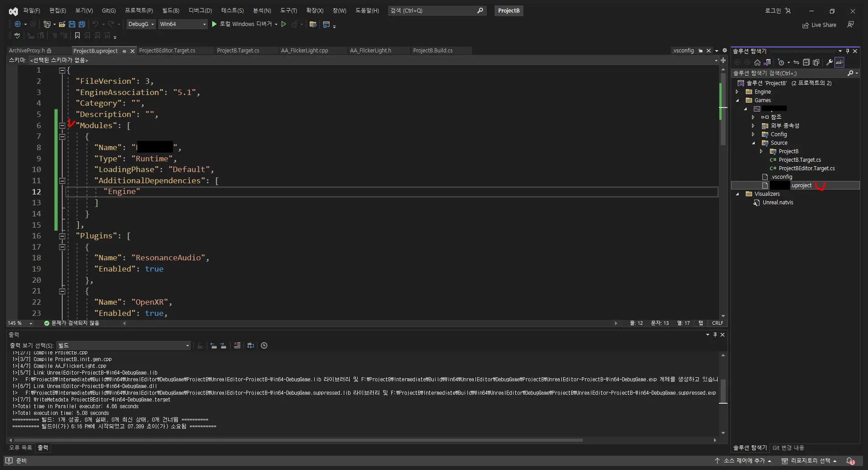Collapse the Visualizers folder
The image size is (868, 470).
(x=737, y=194)
